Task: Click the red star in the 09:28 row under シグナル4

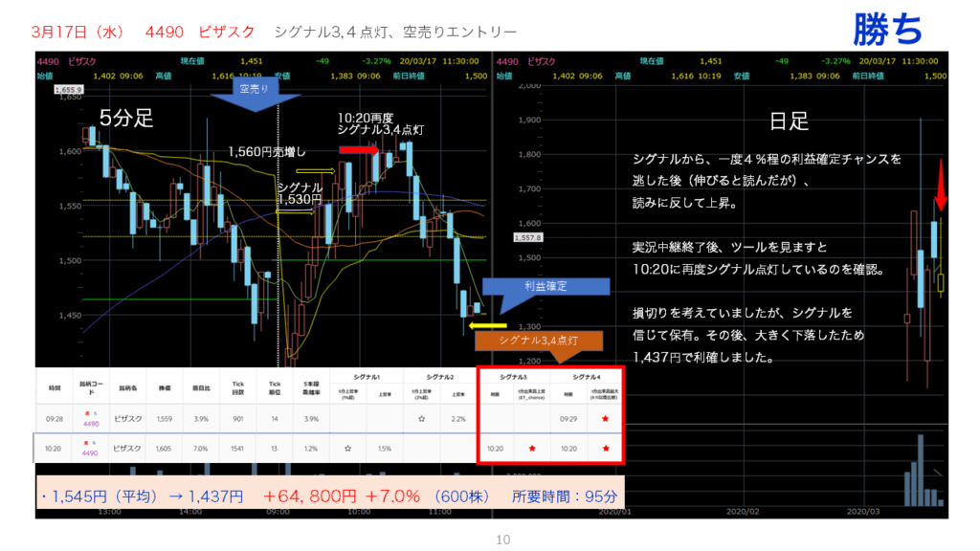Action: (605, 419)
